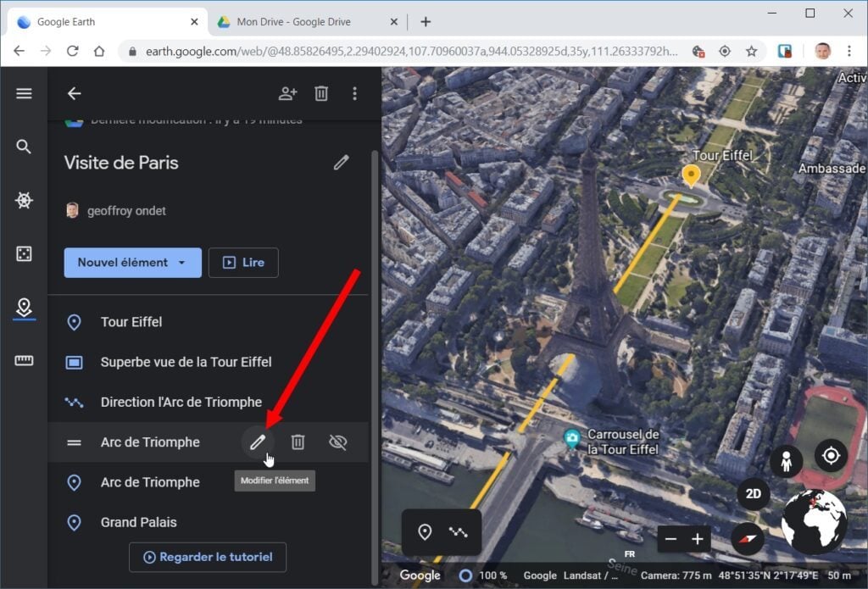Click the Visite de Paris title
The width and height of the screenshot is (868, 589).
click(121, 163)
